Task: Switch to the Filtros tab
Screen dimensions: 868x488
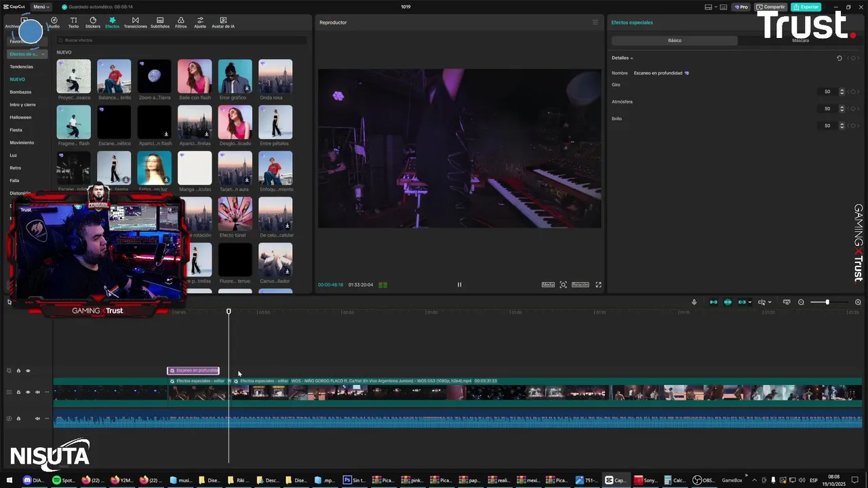Action: tap(180, 23)
